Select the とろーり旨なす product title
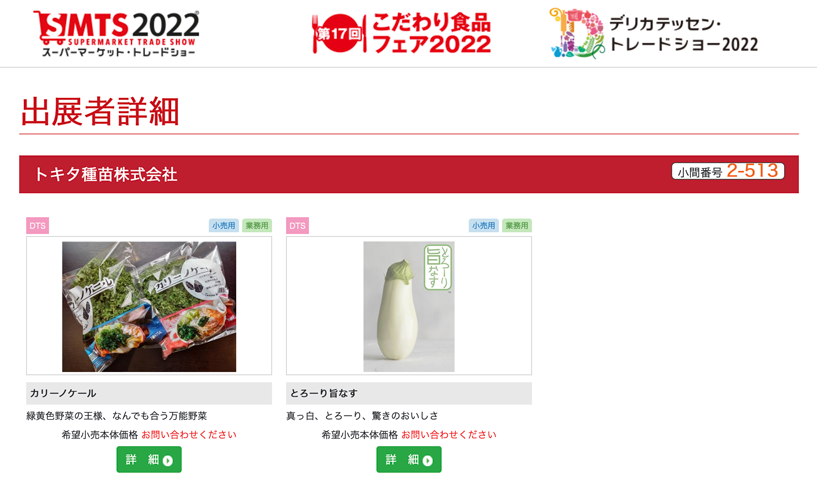 tap(324, 393)
